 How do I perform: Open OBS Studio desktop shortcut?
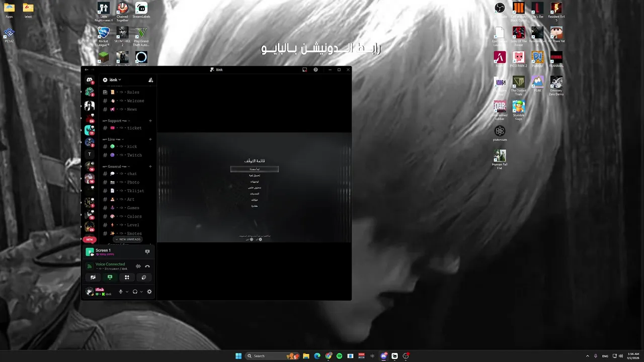point(500,10)
